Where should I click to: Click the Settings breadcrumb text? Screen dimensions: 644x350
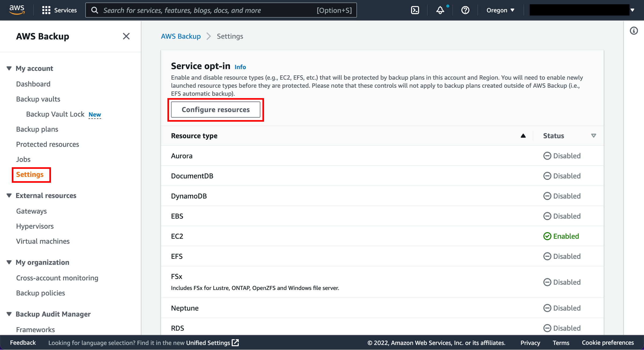tap(230, 36)
